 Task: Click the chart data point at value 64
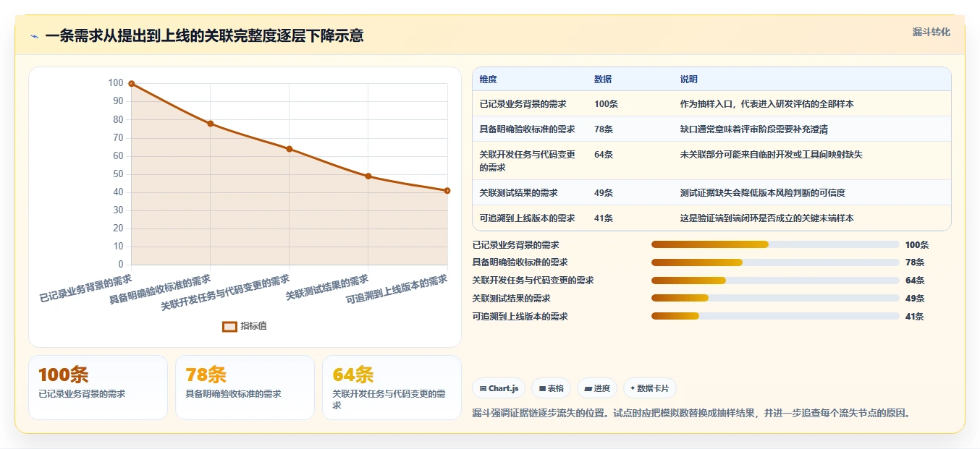290,149
